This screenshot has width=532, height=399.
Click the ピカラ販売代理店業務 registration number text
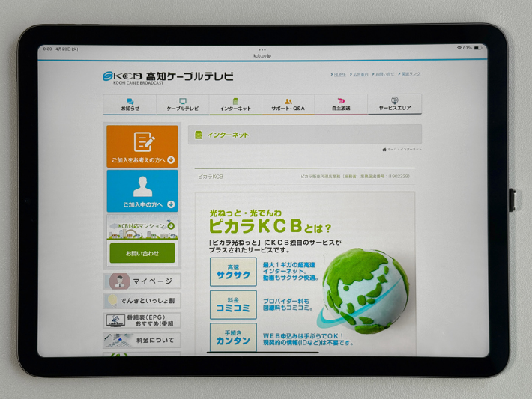[x=355, y=176]
